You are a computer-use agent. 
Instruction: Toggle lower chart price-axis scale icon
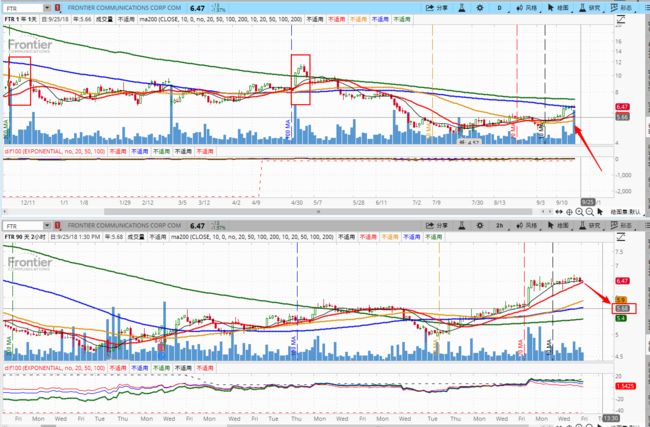[621, 237]
